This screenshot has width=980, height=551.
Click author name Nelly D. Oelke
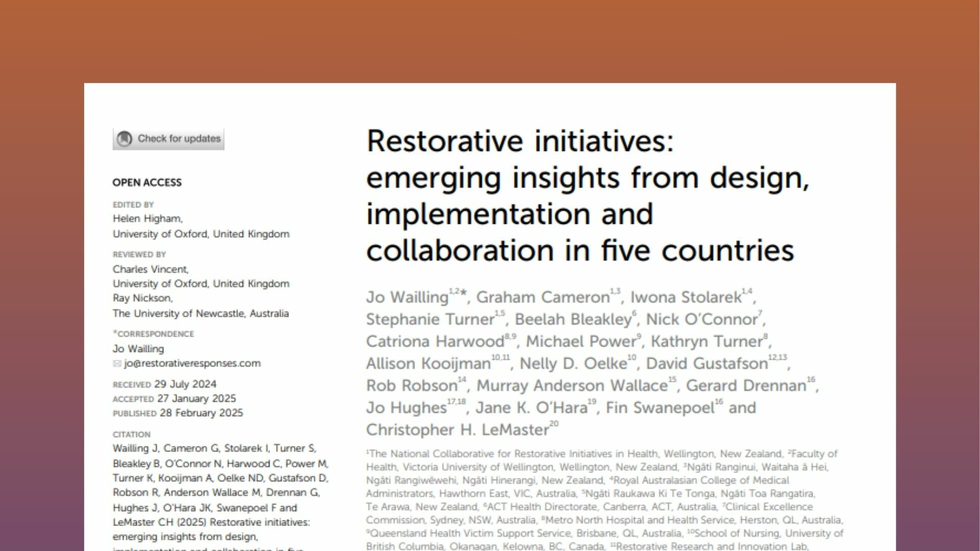(573, 364)
